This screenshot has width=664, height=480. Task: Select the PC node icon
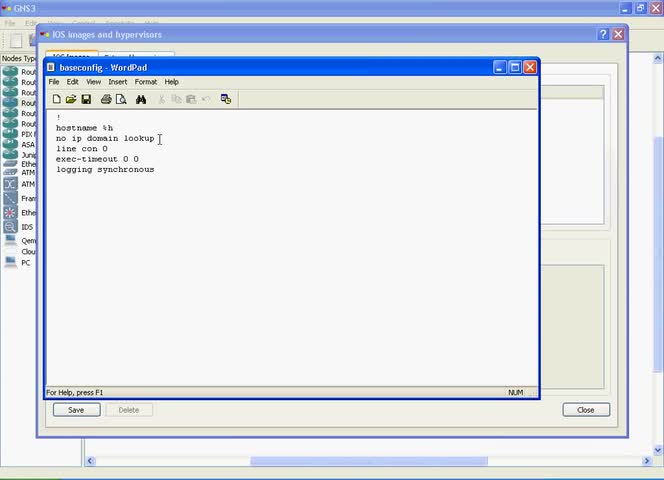(10, 263)
